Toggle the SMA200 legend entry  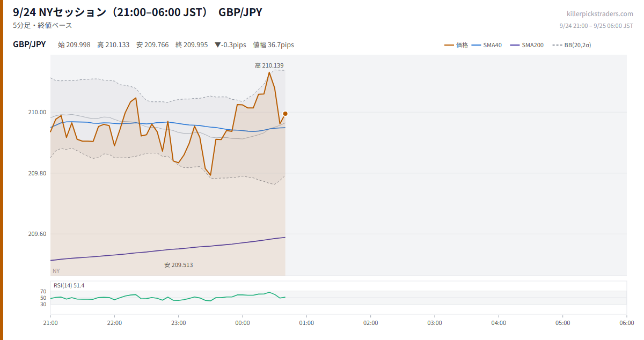pos(527,45)
